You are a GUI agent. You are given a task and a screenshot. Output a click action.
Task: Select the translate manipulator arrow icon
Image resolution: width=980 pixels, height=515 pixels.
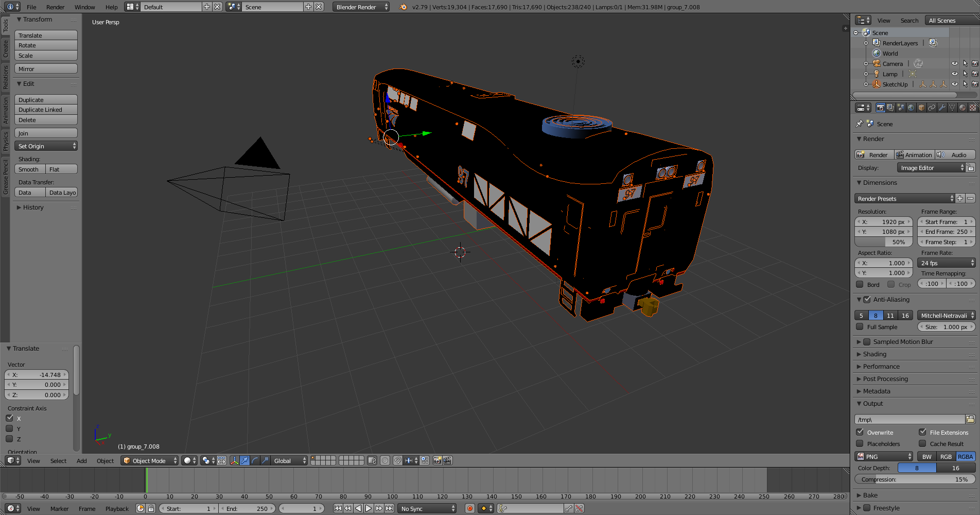click(x=244, y=460)
